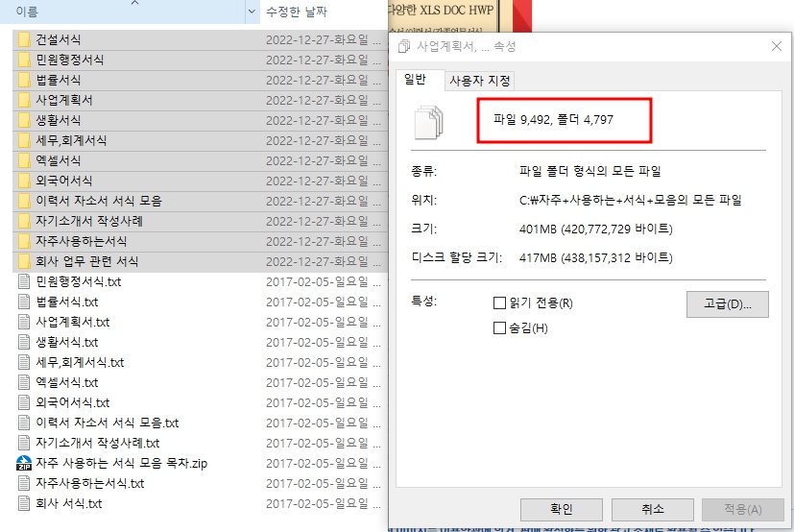Click the 엑셀서식 folder icon
This screenshot has height=532, width=794.
pyautogui.click(x=24, y=160)
